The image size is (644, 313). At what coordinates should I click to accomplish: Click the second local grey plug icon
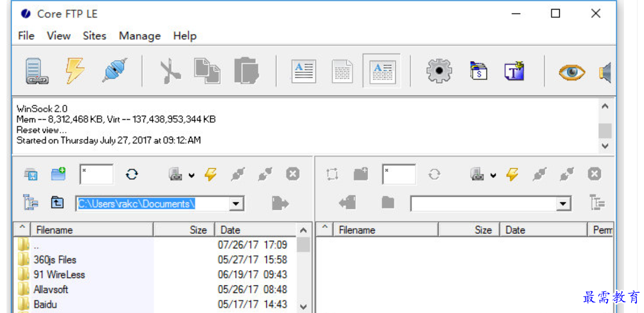pos(265,174)
